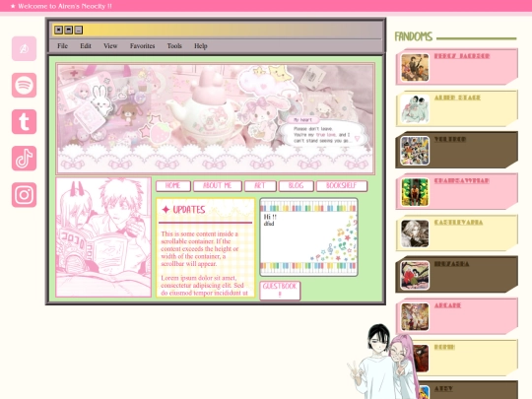Viewport: 532px width, 399px height.
Task: Click the Voltron fandom thumbnail
Action: point(415,151)
